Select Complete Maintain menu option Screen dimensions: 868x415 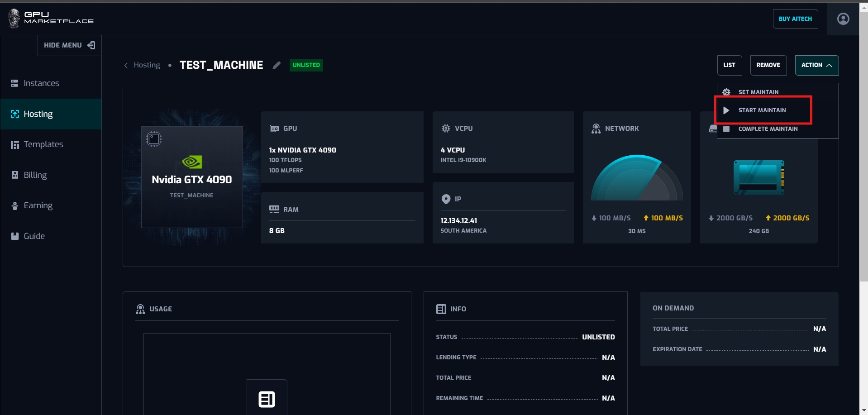[768, 129]
